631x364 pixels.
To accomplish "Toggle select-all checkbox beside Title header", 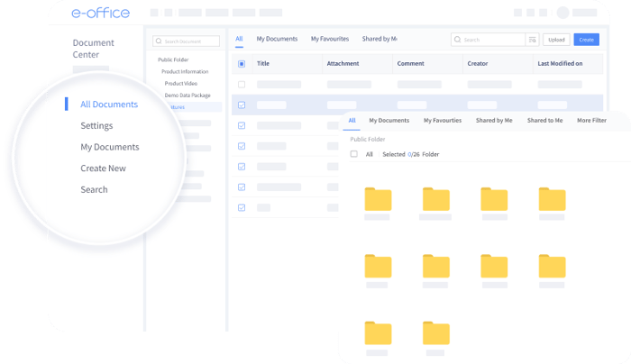I will 242,64.
